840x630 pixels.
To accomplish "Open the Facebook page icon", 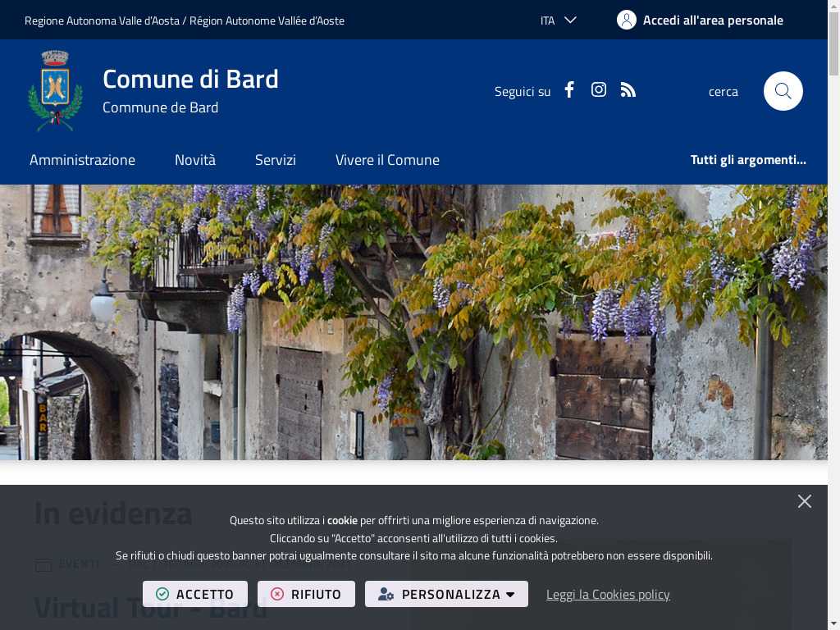I will point(569,90).
